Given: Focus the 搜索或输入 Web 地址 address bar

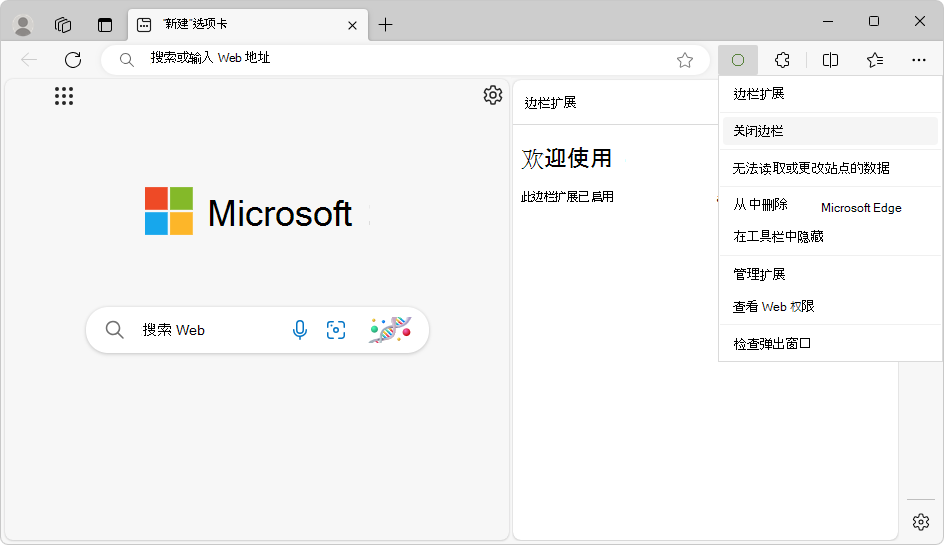Looking at the screenshot, I should click(x=405, y=60).
